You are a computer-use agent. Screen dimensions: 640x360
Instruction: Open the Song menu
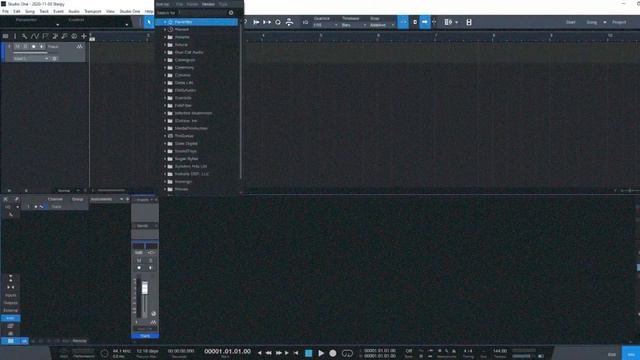coord(30,11)
